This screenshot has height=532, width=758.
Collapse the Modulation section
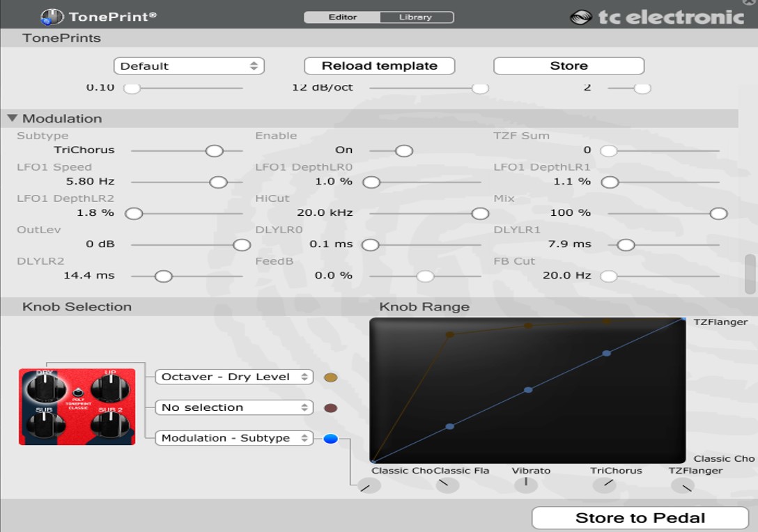13,118
